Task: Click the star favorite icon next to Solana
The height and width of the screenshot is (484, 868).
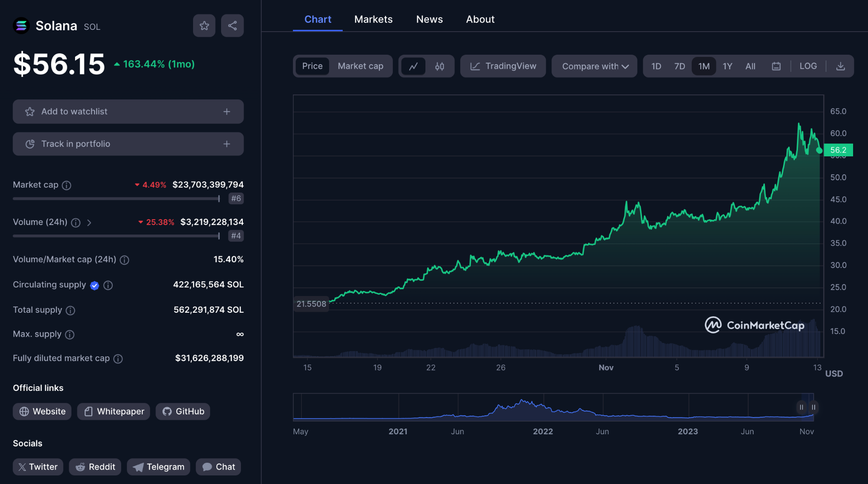Action: (204, 26)
